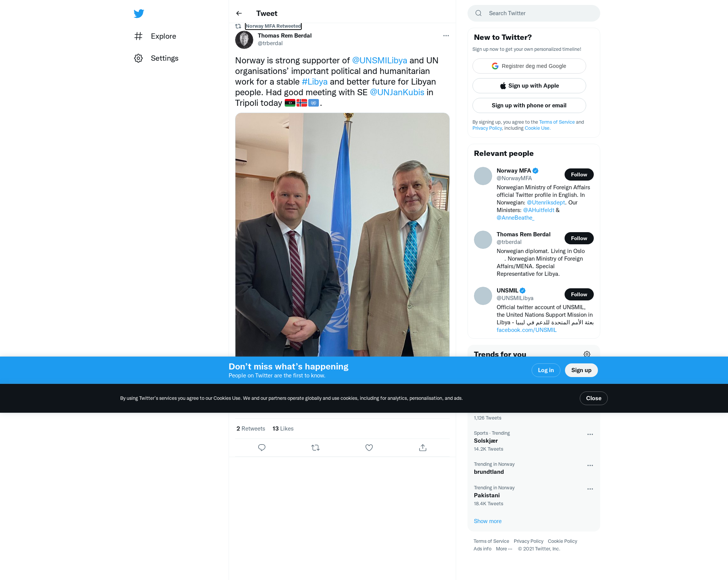Open the reply speech bubble icon
The image size is (728, 580).
tap(262, 448)
